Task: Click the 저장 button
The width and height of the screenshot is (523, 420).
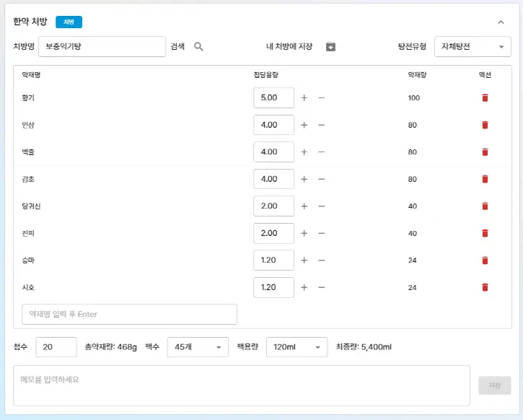Action: click(494, 385)
